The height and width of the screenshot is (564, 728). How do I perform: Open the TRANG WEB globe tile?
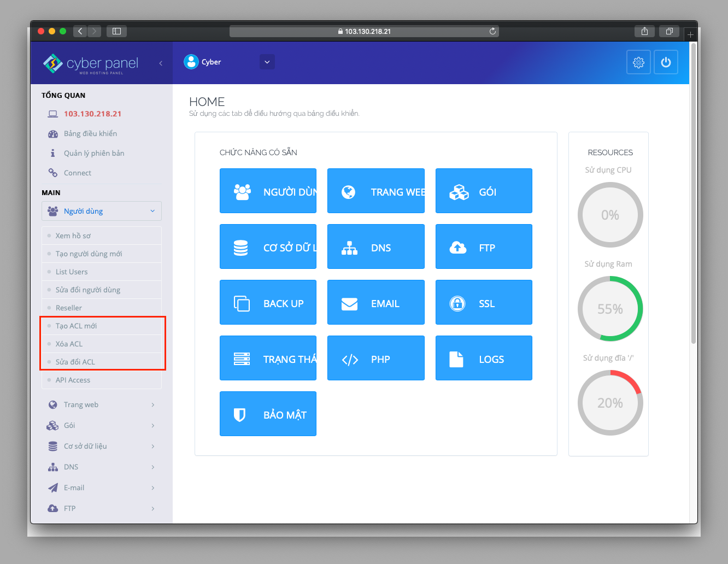(x=376, y=191)
